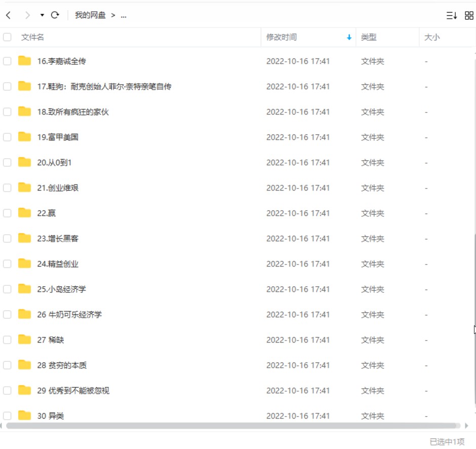Click folder icon of 20.从0到1
The height and width of the screenshot is (449, 476).
click(25, 162)
